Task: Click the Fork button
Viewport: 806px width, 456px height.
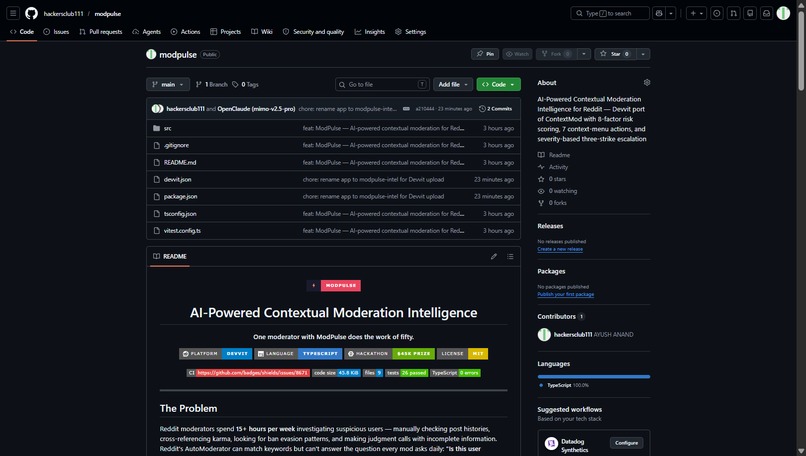Action: 556,54
